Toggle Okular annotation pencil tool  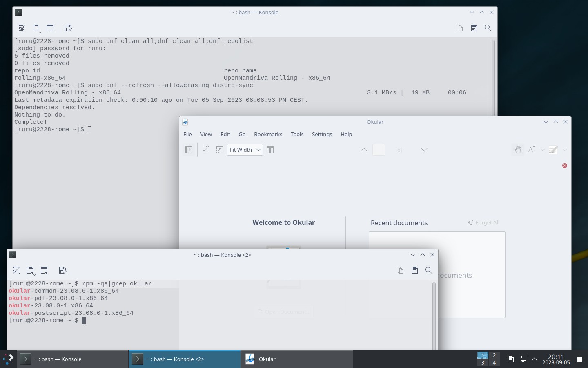pos(553,150)
